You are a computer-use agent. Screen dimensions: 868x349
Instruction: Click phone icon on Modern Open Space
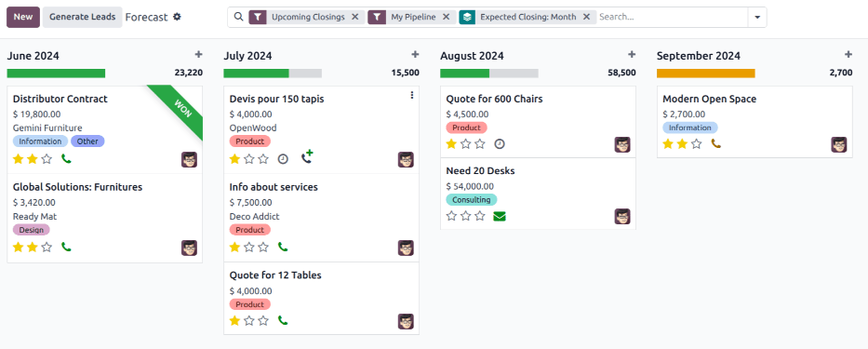715,144
